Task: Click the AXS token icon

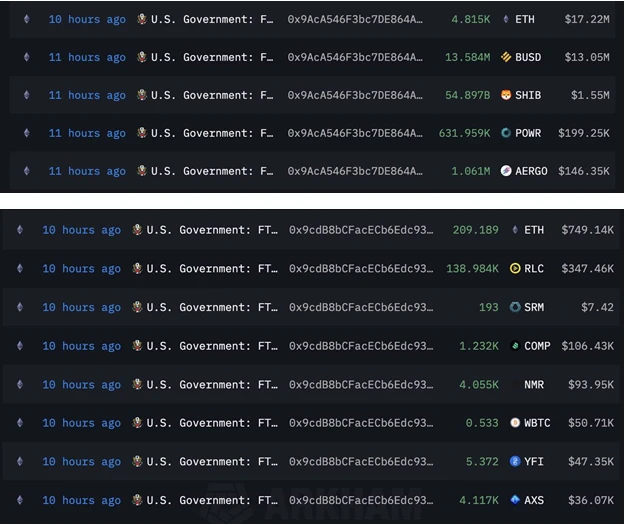Action: click(515, 500)
